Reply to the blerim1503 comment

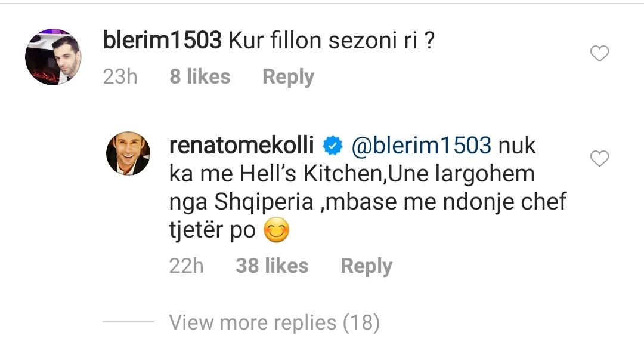click(288, 76)
